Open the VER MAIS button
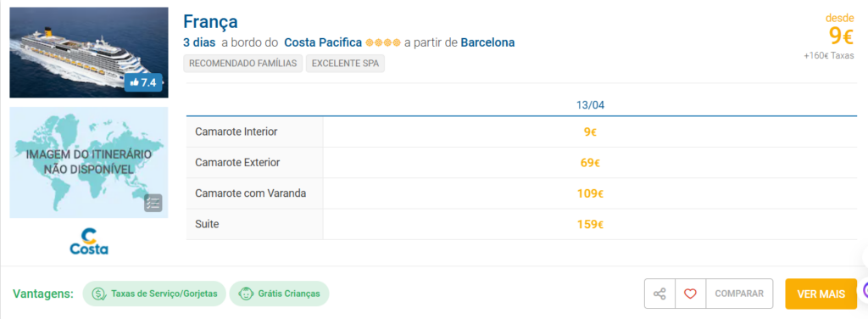 click(821, 294)
